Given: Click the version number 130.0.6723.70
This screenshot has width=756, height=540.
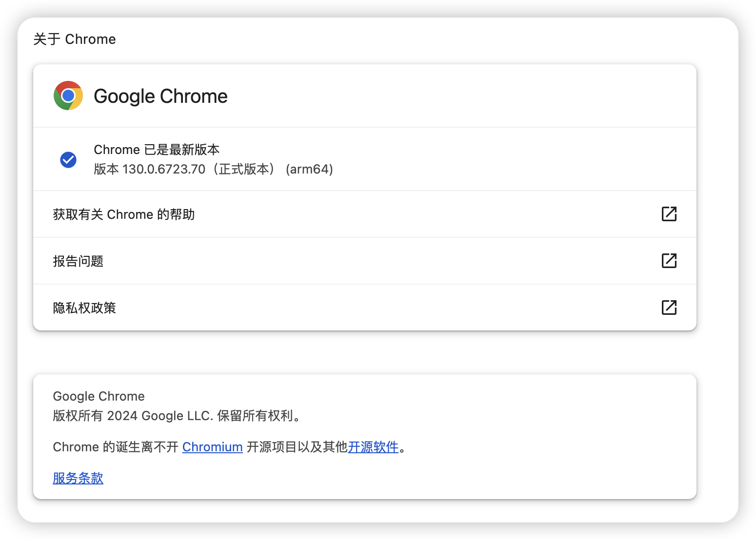Looking at the screenshot, I should pyautogui.click(x=164, y=169).
